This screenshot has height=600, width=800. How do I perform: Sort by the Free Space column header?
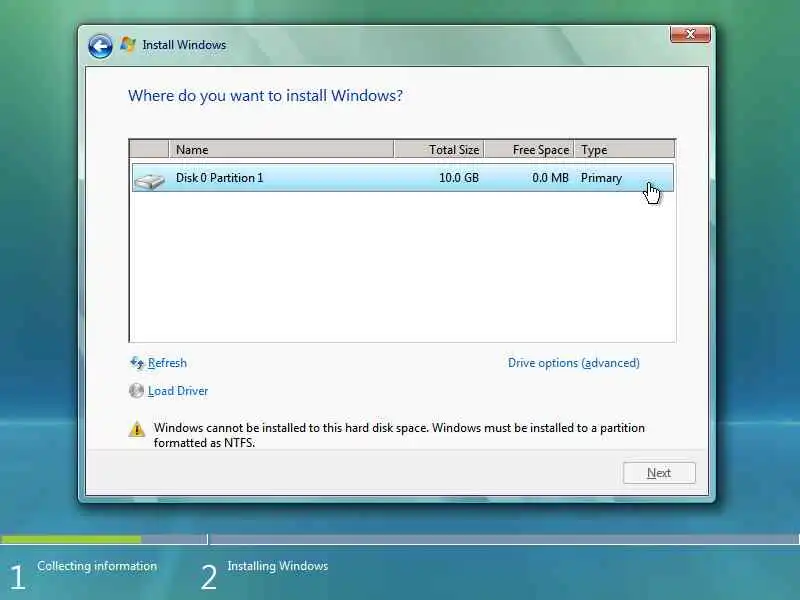click(529, 149)
